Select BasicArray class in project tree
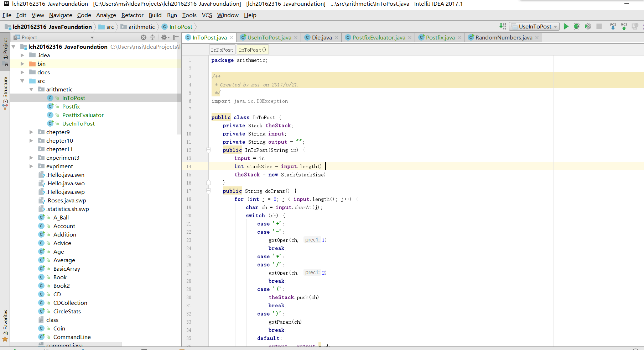The image size is (644, 350). [67, 269]
